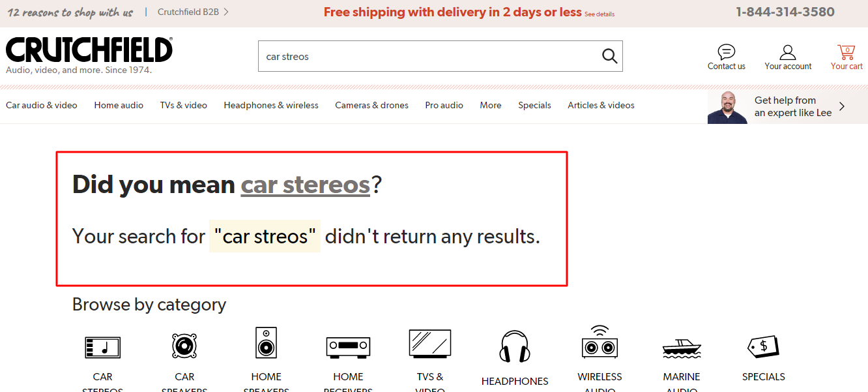Follow the suggested car stereos link
The width and height of the screenshot is (868, 392).
[306, 185]
